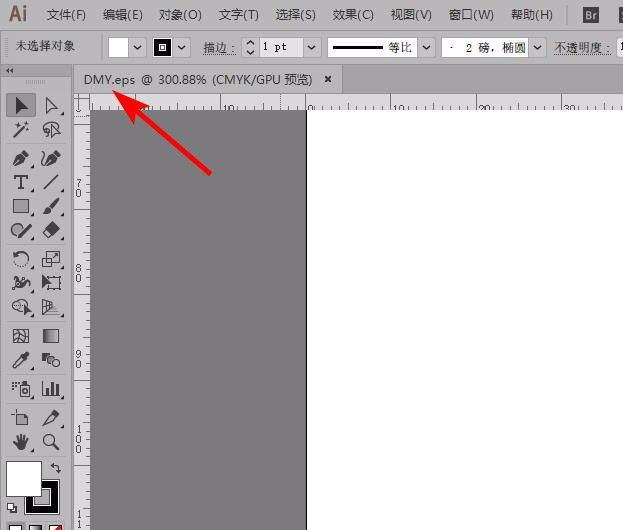Click the control bar fill color swatch
This screenshot has width=623, height=530.
118,48
